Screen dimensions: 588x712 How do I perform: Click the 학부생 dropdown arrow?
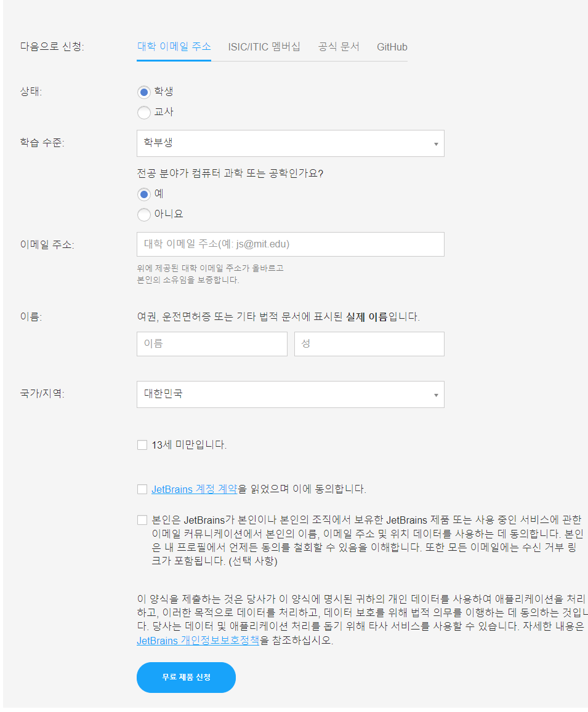(x=436, y=144)
